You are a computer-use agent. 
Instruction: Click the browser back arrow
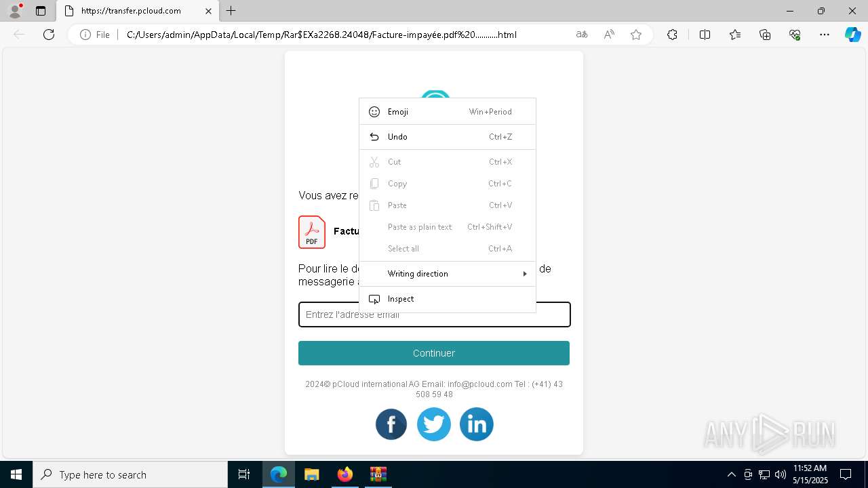[19, 35]
